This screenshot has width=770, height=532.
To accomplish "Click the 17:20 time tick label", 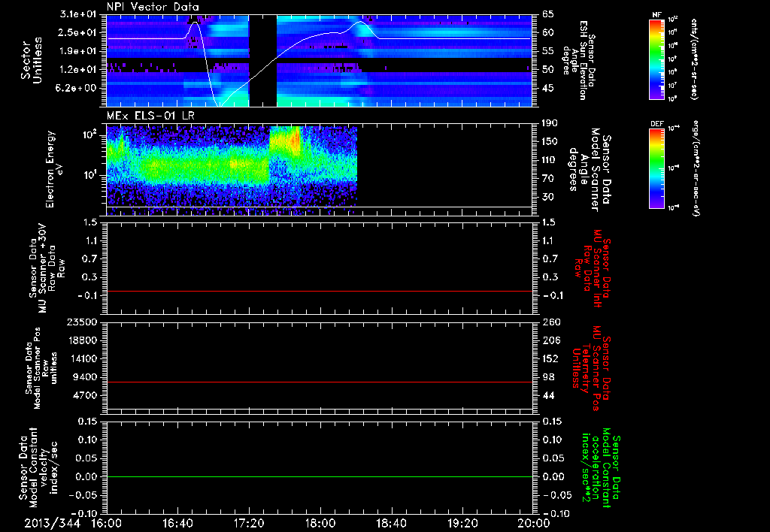I will tap(249, 524).
